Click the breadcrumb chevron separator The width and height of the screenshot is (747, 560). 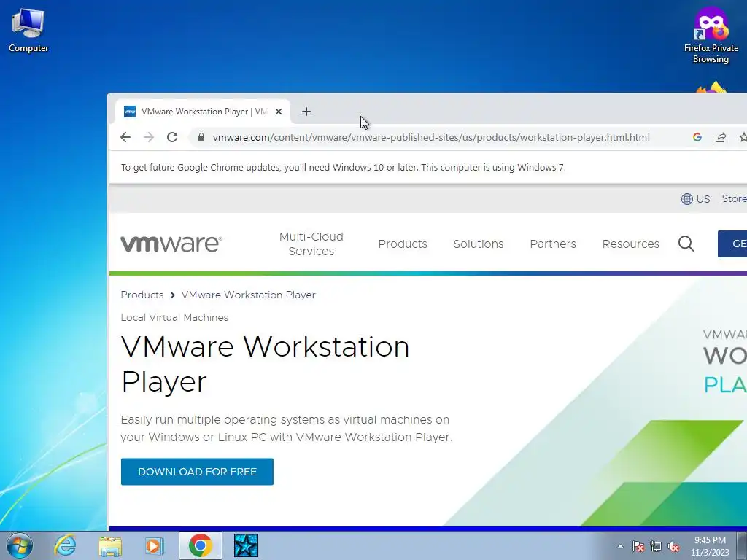172,295
